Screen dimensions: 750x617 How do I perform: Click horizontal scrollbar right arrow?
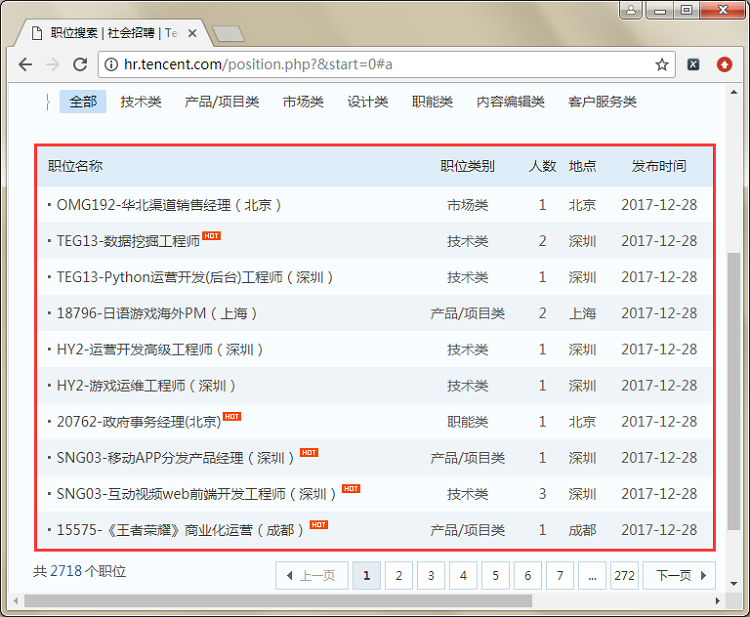(717, 601)
